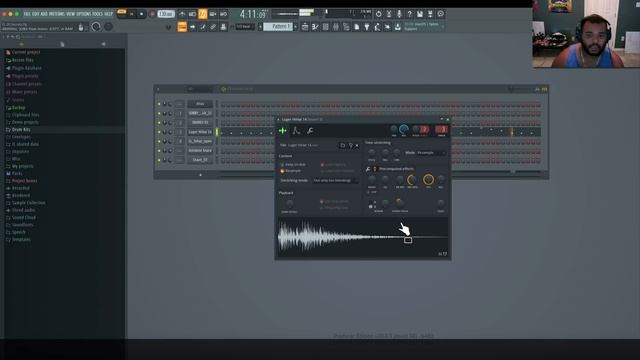640x360 pixels.
Task: Click the red Record button
Action: click(x=152, y=14)
